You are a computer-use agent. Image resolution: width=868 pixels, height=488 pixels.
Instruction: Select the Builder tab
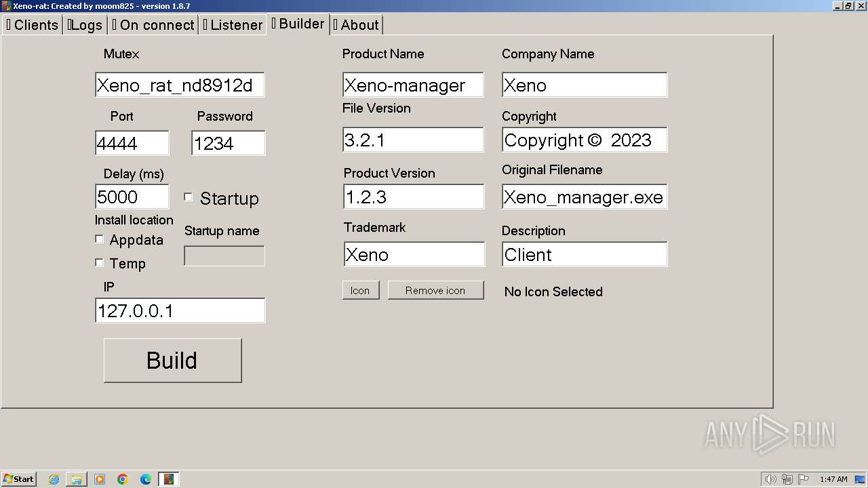[298, 24]
